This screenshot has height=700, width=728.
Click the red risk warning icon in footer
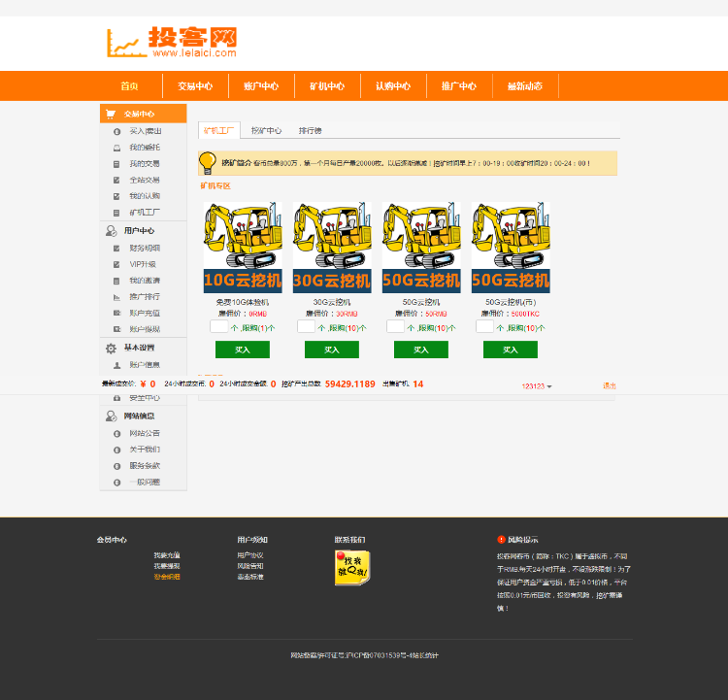point(501,540)
